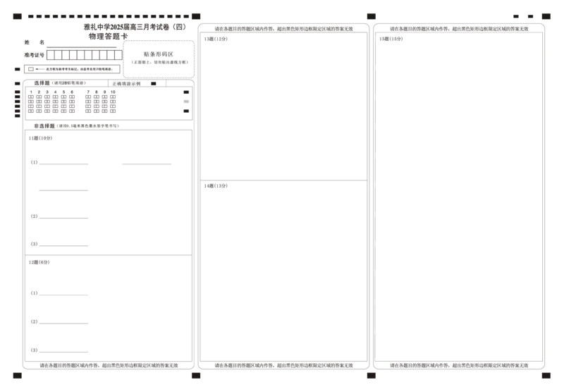
Task: Click the wide bar in the top toolbar
Action: pyautogui.click(x=133, y=28)
